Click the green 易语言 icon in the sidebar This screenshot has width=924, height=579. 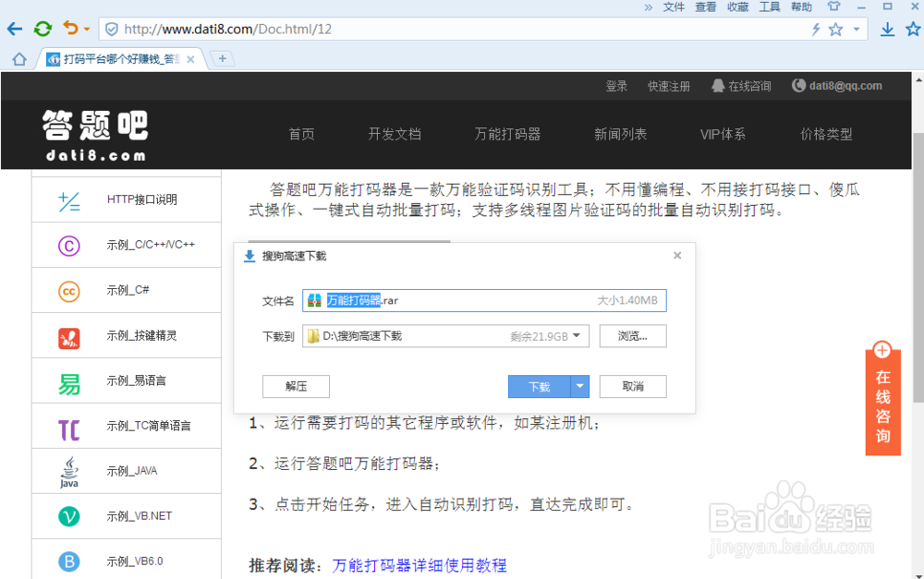point(69,384)
